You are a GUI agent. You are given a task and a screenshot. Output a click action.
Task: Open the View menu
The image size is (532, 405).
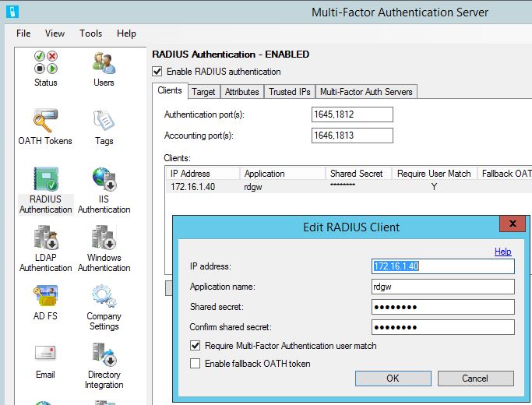(55, 33)
